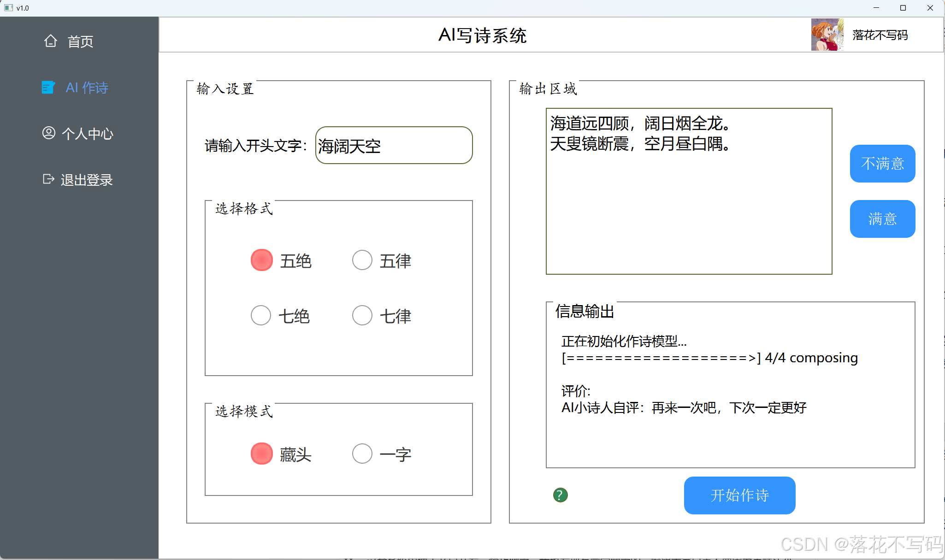Select the 五律 format option
This screenshot has height=560, width=945.
[362, 259]
